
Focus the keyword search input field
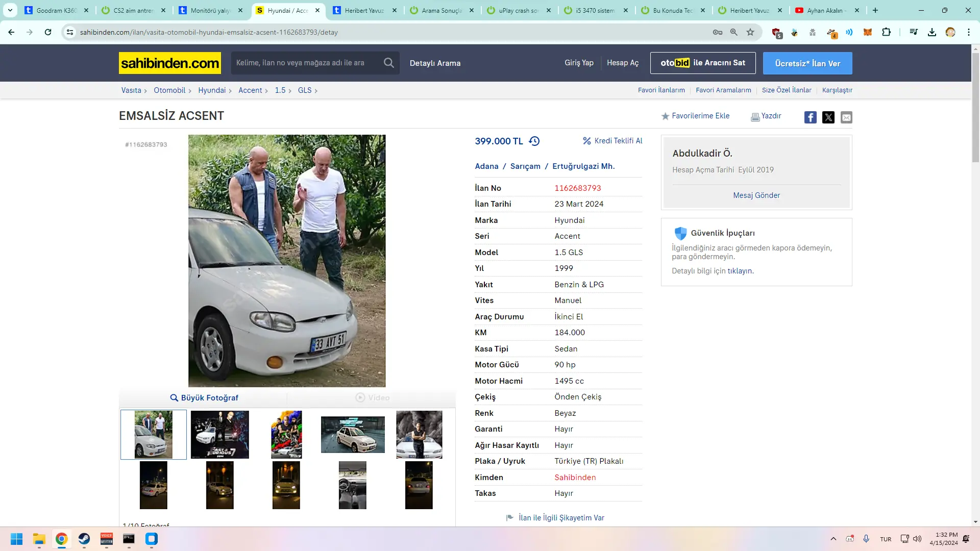306,63
